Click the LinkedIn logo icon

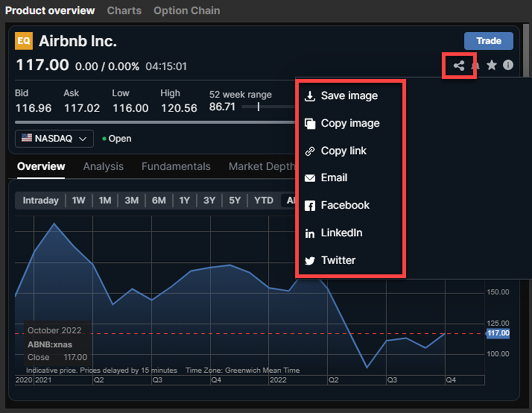click(x=310, y=233)
